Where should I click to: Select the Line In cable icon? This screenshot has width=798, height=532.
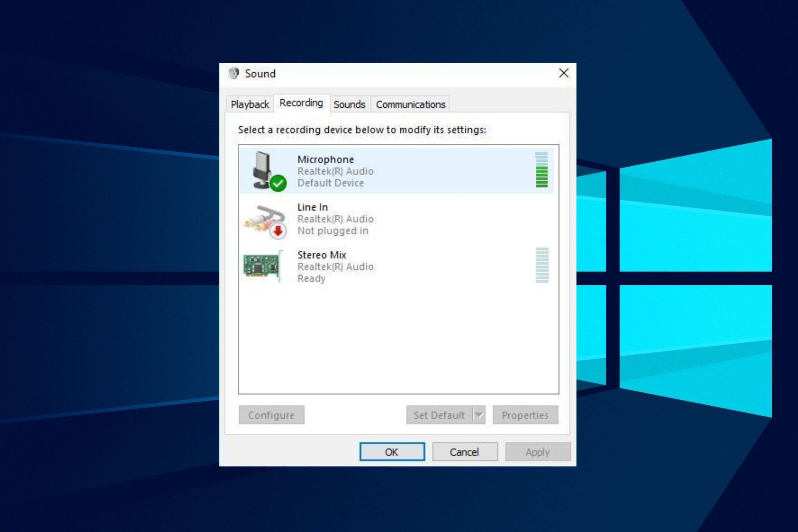point(265,222)
